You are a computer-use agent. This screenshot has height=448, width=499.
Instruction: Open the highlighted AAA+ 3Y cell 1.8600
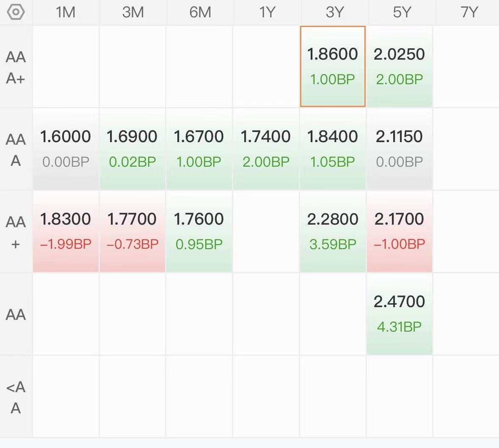coord(333,66)
